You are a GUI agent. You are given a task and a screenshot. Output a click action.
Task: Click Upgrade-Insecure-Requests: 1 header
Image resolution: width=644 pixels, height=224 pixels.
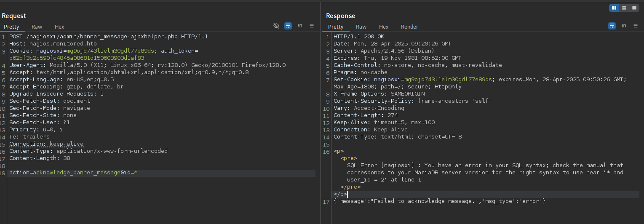56,93
